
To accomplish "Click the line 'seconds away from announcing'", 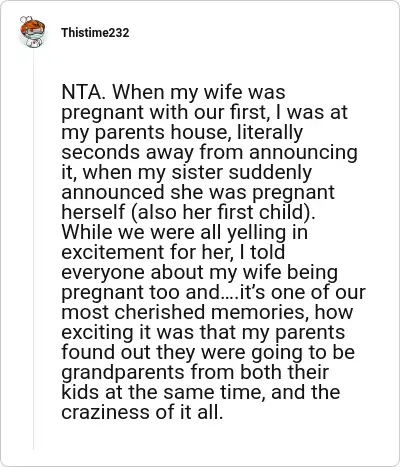I will [x=209, y=152].
